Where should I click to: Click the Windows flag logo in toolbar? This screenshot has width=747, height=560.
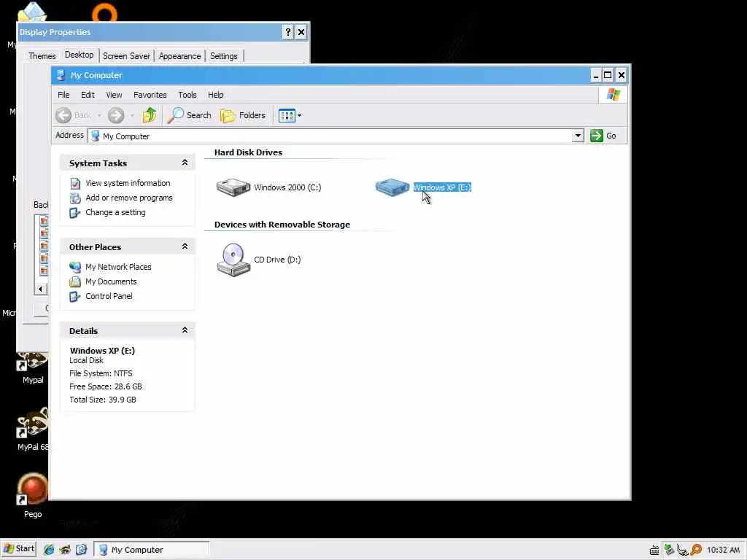tap(614, 95)
